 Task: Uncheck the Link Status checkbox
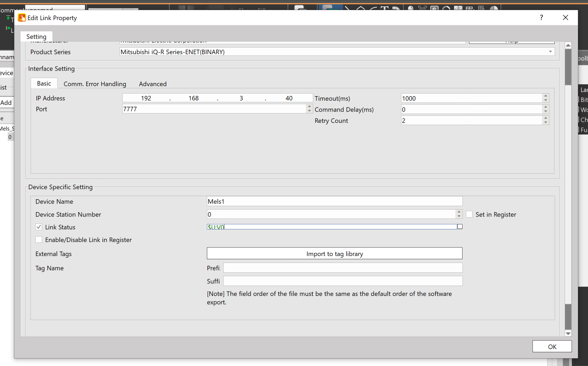(39, 227)
